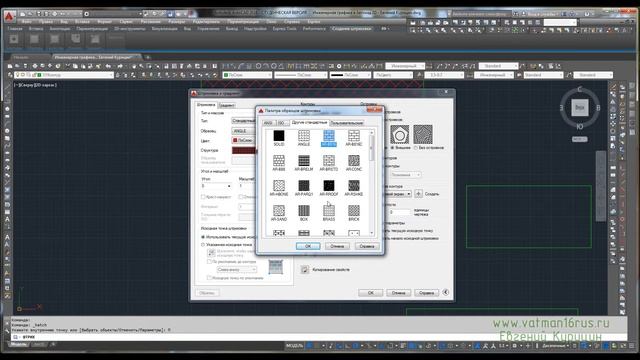Viewport: 640px width, 360px height.
Task: Switch to the ISO tab in pattern palette
Action: coord(281,123)
